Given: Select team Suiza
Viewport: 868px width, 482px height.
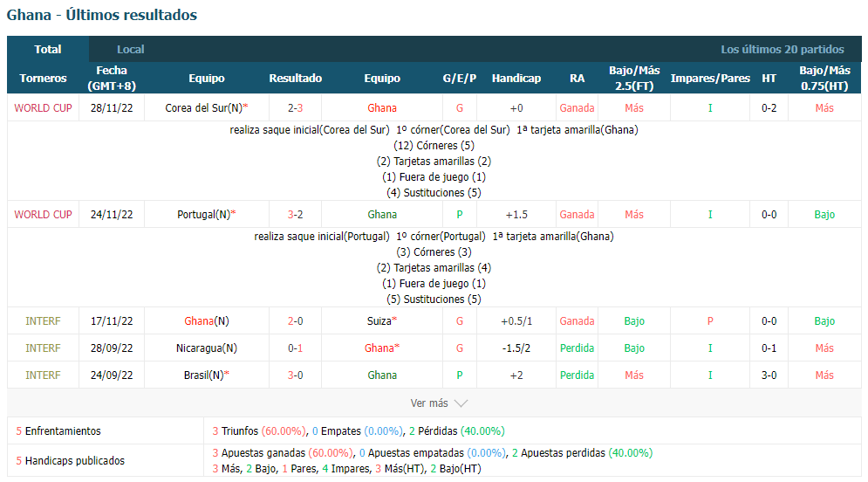Looking at the screenshot, I should 379,321.
